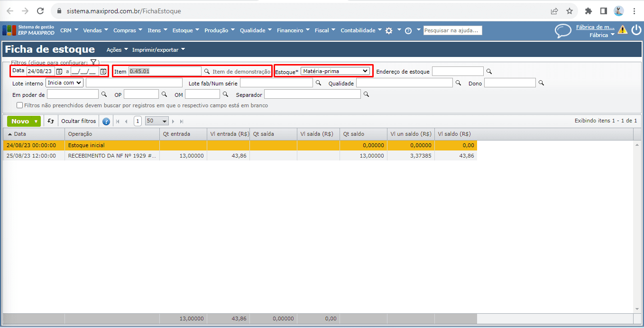Expand the Lote interno 'Inicia com' dropdown
644x328 pixels.
(x=64, y=83)
